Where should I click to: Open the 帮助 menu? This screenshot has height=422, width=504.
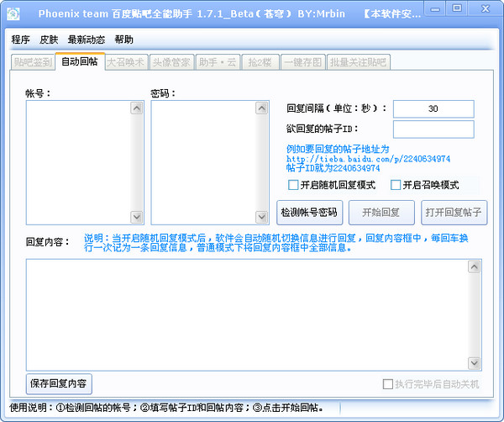123,40
